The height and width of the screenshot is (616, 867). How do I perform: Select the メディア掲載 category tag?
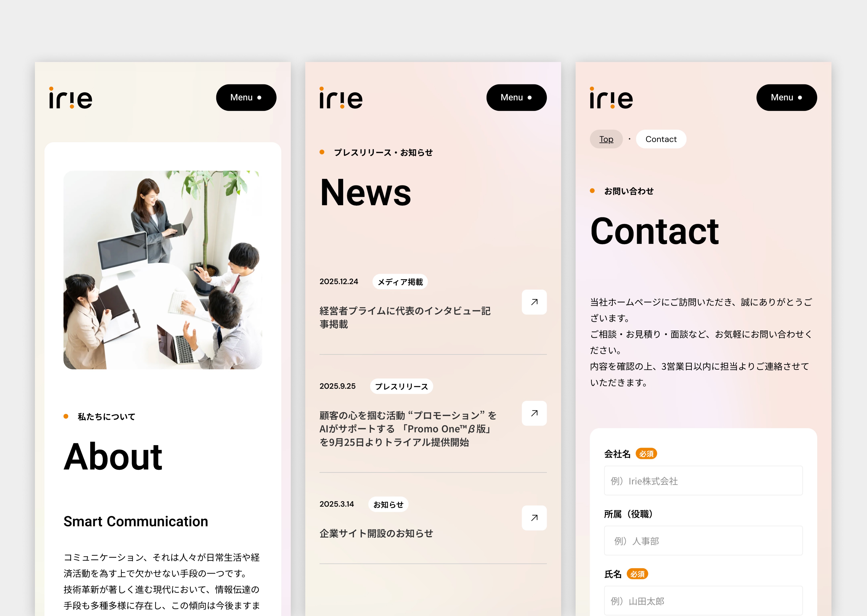click(400, 282)
